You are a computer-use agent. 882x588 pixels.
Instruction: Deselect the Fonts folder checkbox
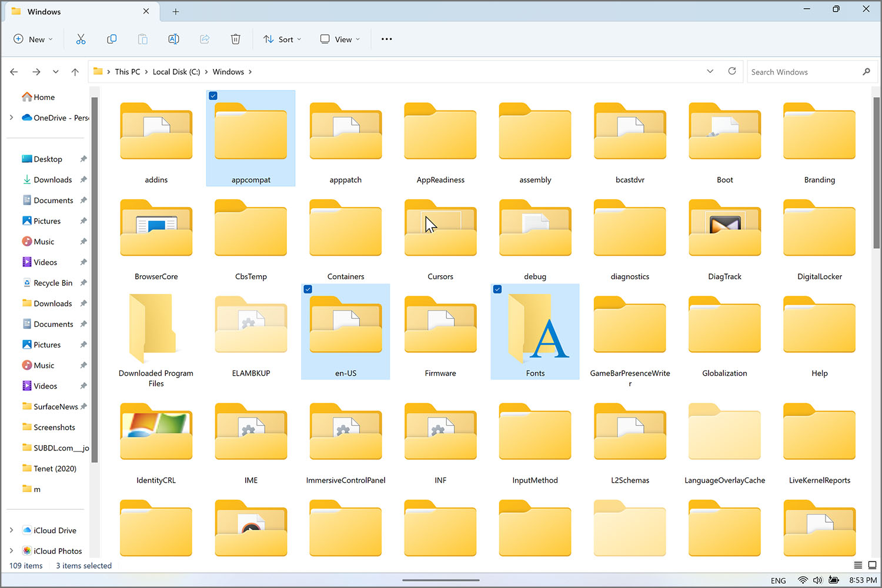point(497,289)
